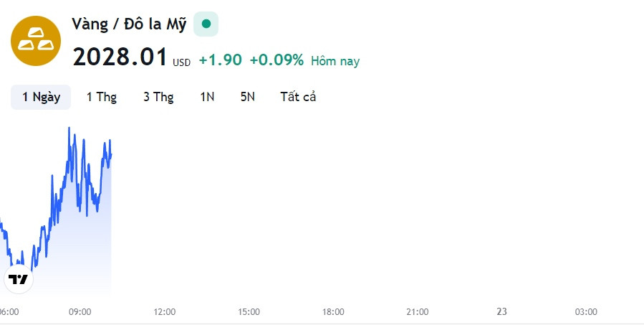The image size is (644, 325).
Task: Click the 23 date axis marker
Action: click(x=501, y=311)
